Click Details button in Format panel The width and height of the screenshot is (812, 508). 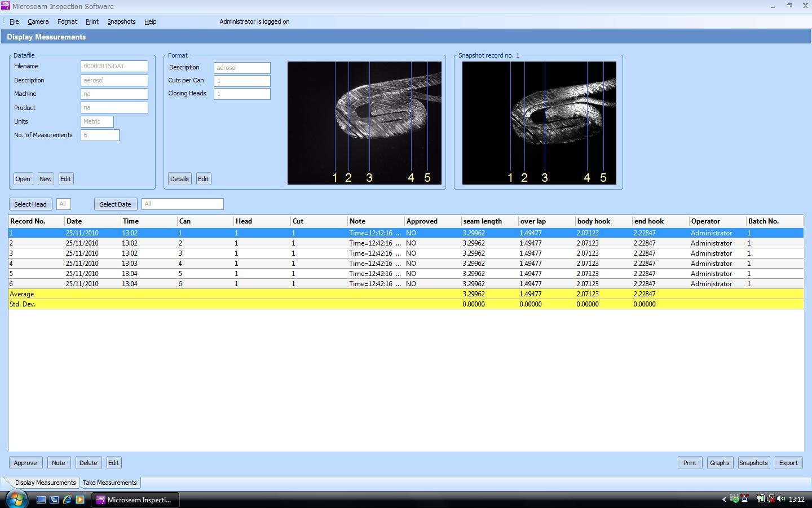click(179, 179)
